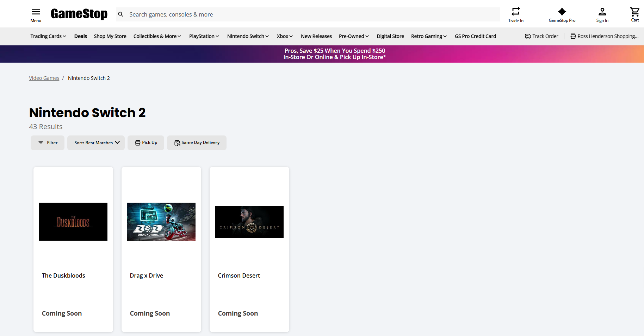Image resolution: width=644 pixels, height=336 pixels.
Task: Open Trade-In via its arrows icon
Action: [516, 11]
